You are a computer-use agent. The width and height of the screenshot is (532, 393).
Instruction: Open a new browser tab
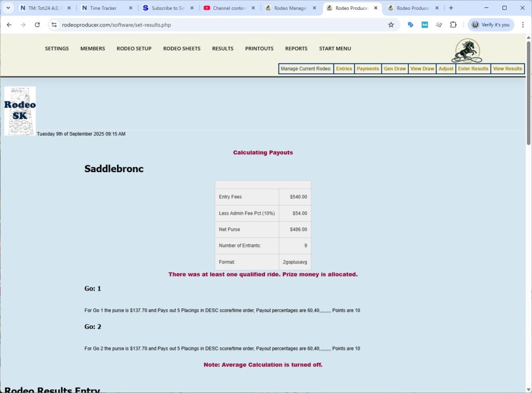[451, 8]
